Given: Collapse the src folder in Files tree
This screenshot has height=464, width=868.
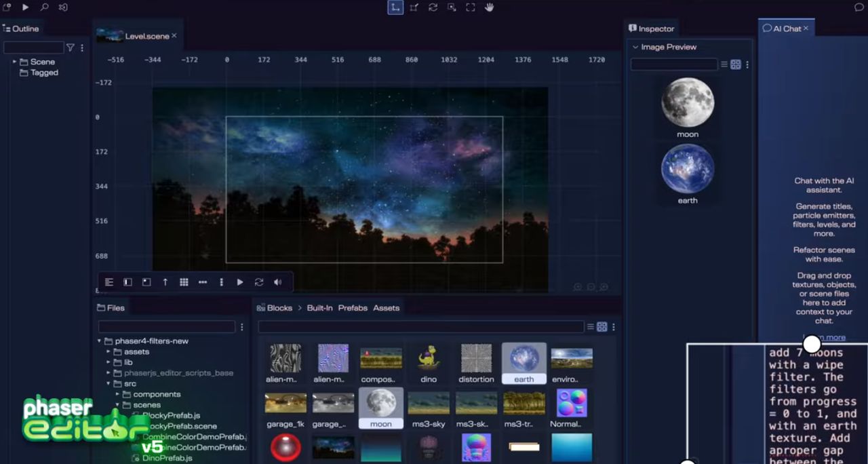Looking at the screenshot, I should (x=108, y=384).
